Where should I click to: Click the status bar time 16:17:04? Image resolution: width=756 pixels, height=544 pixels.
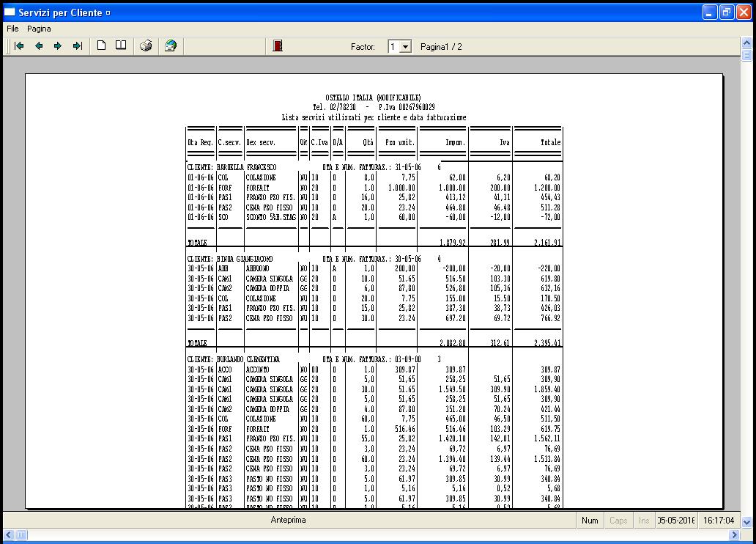[719, 521]
